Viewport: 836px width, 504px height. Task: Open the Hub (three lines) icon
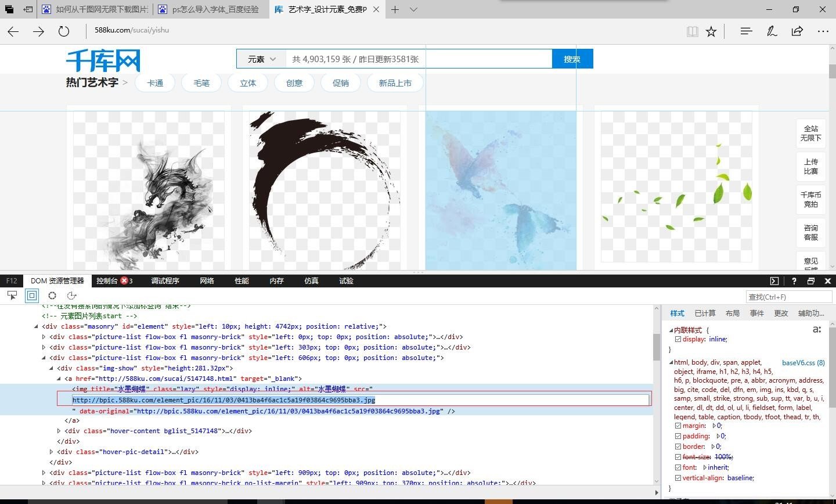[x=746, y=31]
